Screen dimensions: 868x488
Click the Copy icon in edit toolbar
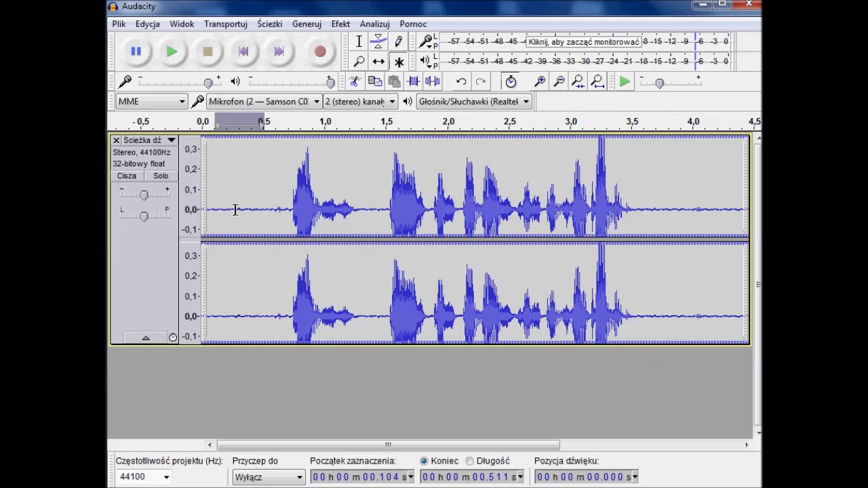coord(374,81)
